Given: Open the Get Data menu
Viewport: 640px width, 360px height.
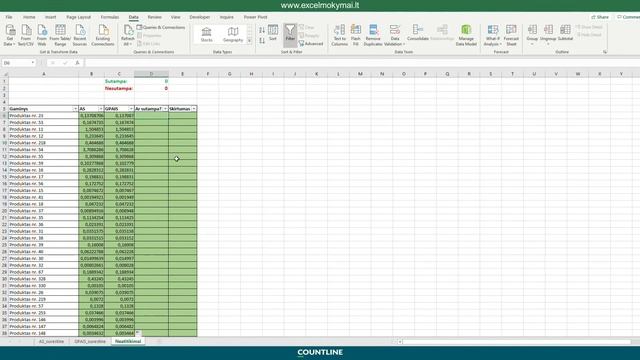Looking at the screenshot, I should click(x=10, y=35).
